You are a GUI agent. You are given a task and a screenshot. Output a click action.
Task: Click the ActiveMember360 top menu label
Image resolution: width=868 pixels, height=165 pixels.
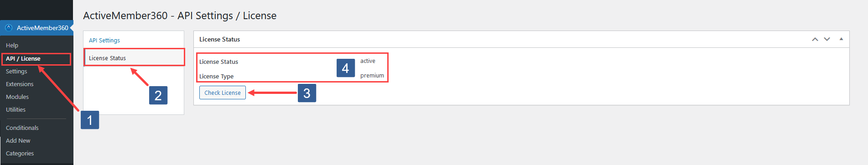pos(42,28)
